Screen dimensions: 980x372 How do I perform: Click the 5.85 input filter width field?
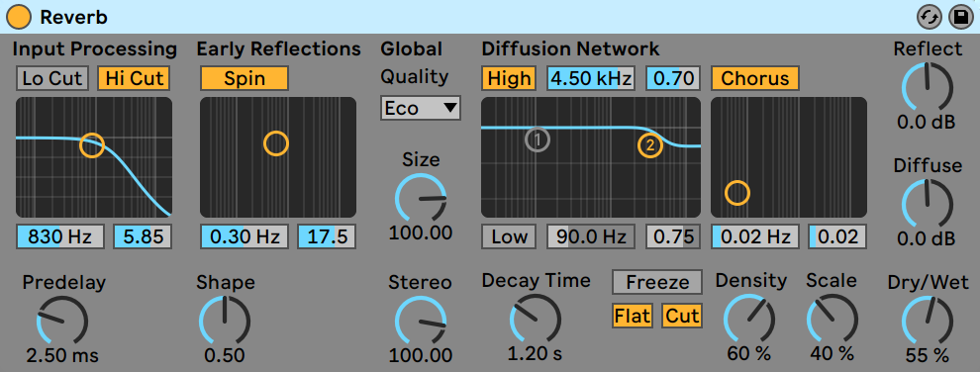[143, 236]
